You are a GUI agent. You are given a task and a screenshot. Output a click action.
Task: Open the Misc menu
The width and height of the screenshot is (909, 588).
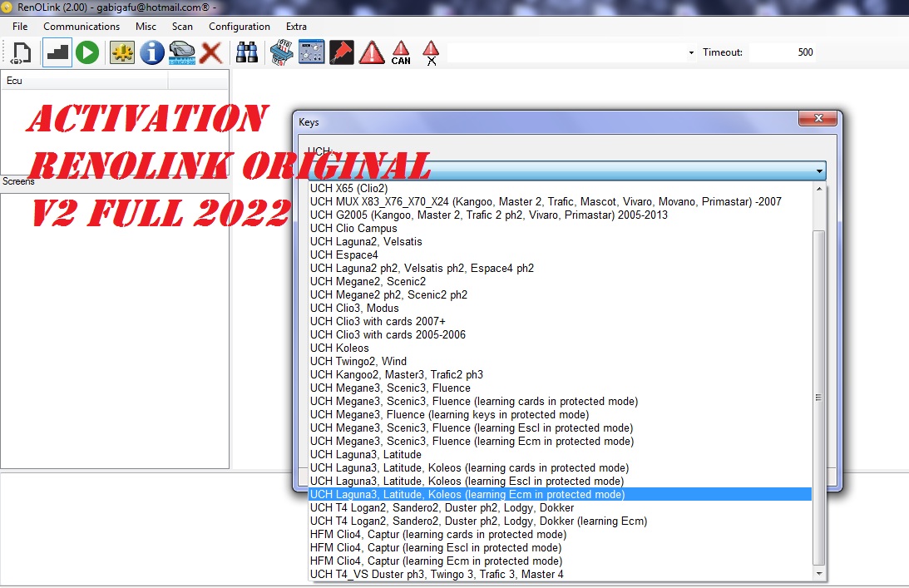146,26
